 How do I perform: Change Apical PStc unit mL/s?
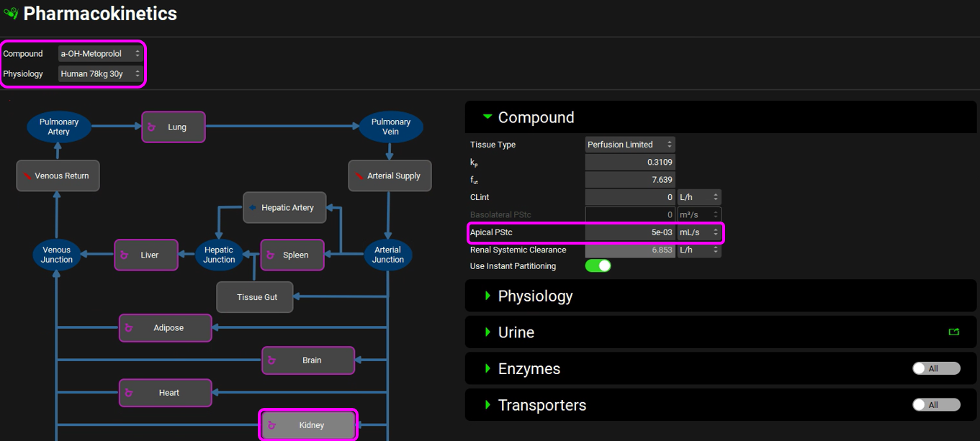[x=698, y=232]
